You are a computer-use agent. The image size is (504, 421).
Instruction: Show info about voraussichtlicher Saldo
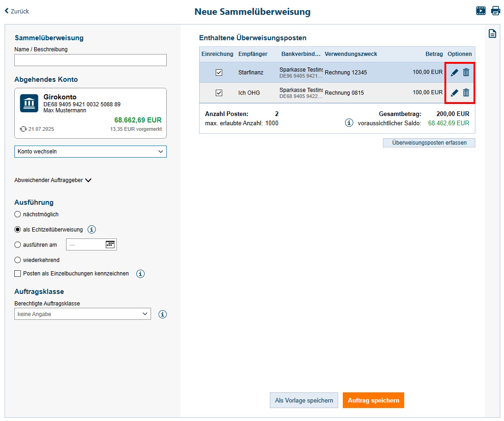tap(349, 123)
